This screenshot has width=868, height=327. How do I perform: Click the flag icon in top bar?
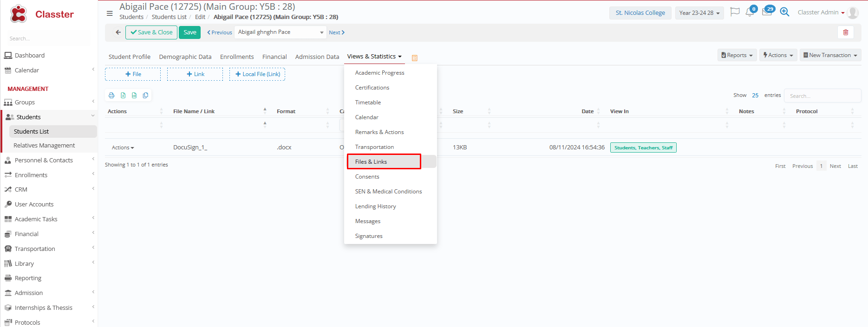734,13
